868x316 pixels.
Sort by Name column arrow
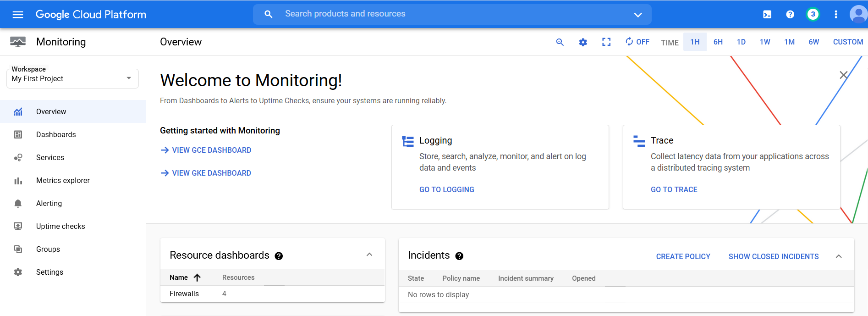[197, 277]
